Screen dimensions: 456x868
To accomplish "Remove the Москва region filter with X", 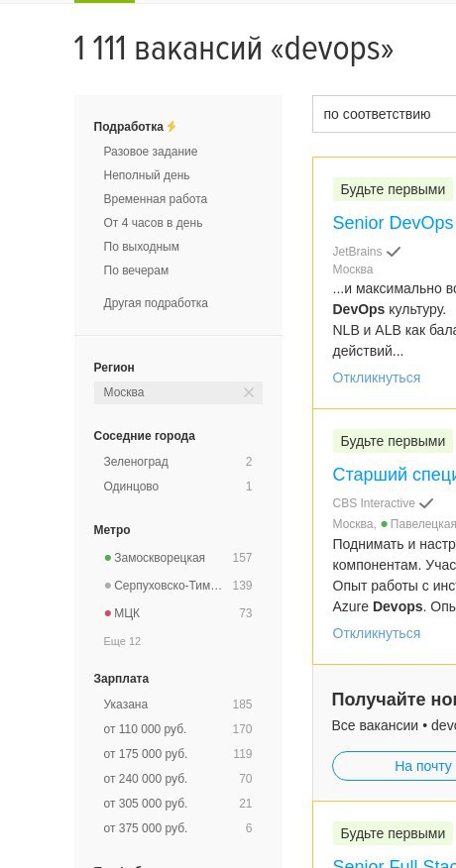I will 249,392.
